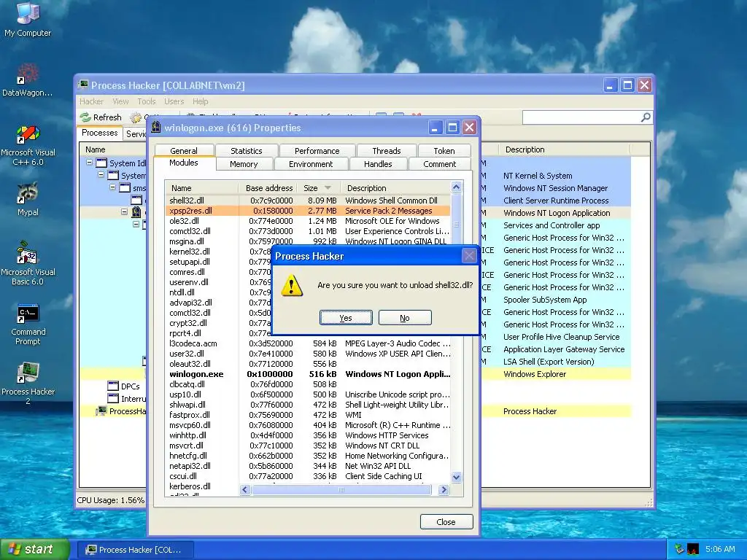Click the Process Hacker main window title icon

(x=83, y=85)
